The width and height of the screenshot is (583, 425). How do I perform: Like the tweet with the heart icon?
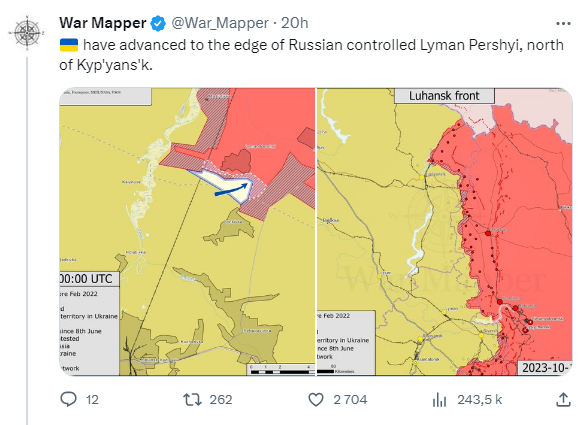pos(316,400)
